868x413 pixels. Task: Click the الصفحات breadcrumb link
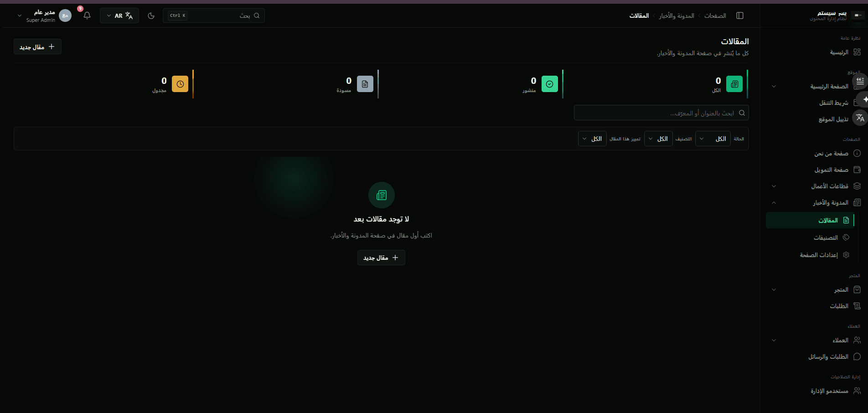tap(715, 15)
